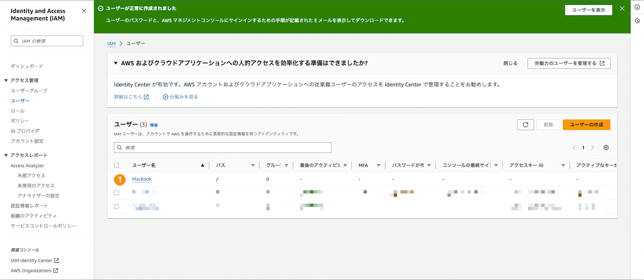Open ロール in the sidebar

tap(17, 110)
